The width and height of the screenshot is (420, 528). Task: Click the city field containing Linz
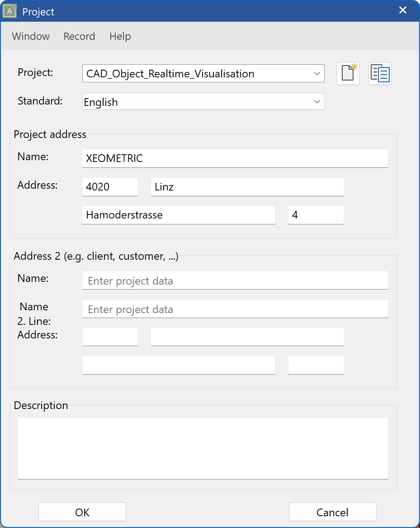(x=247, y=187)
